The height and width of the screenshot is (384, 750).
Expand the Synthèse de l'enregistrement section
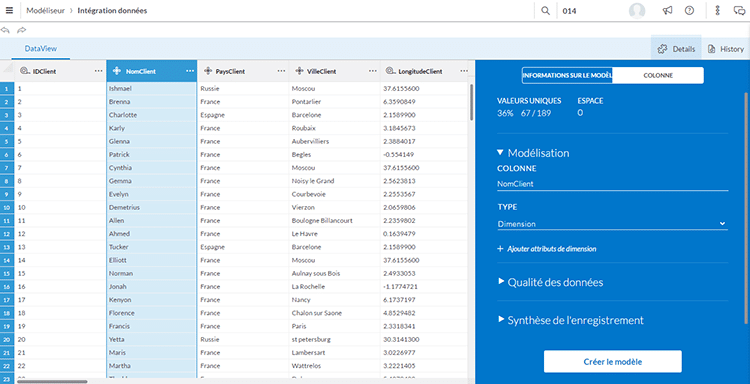click(501, 319)
